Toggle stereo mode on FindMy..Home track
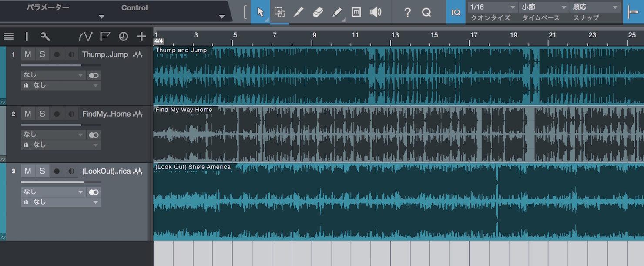This screenshot has height=266, width=644. (x=94, y=135)
